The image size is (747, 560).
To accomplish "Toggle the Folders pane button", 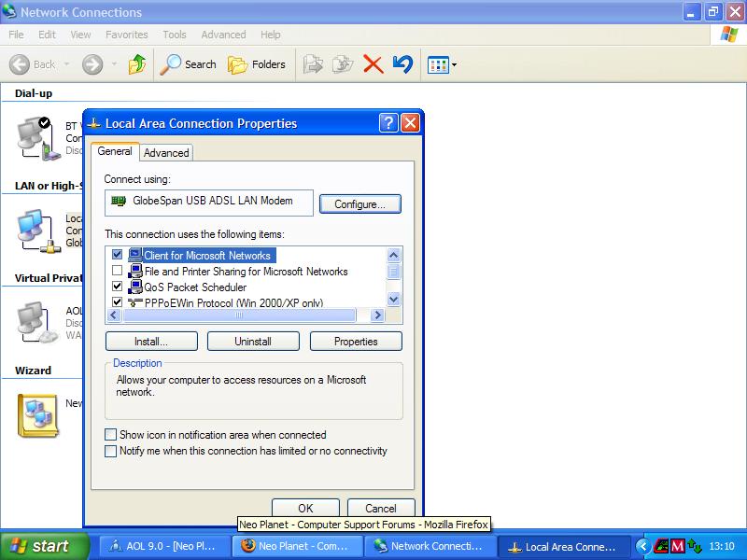I will click(256, 64).
